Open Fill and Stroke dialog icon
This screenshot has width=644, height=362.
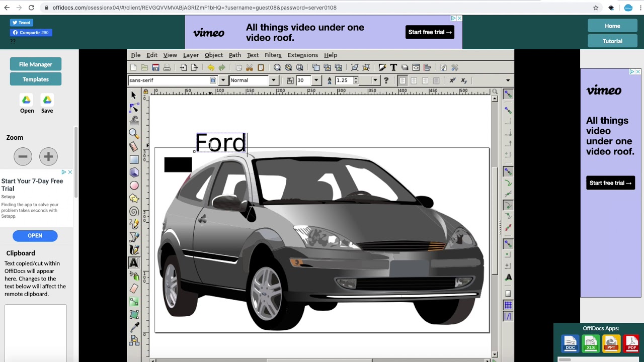382,67
